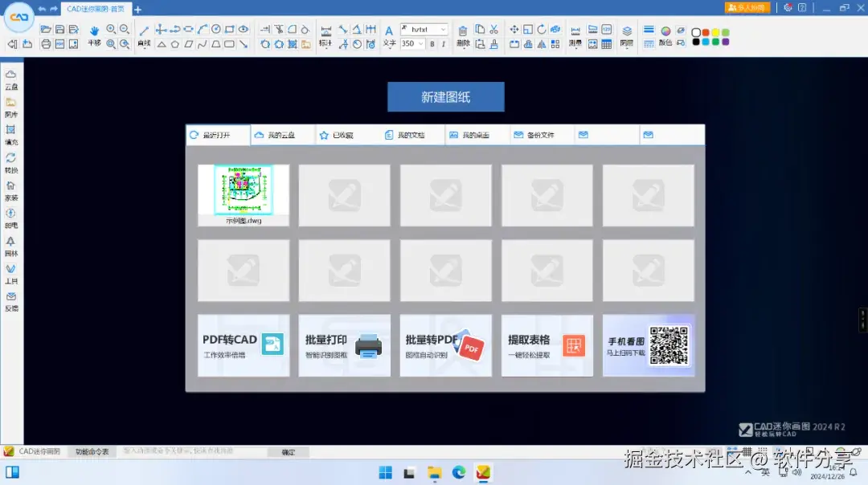Add a new tab with plus button

tap(138, 10)
